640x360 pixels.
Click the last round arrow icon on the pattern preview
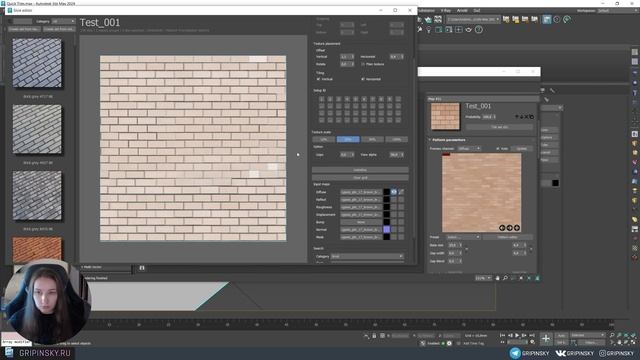(x=517, y=228)
